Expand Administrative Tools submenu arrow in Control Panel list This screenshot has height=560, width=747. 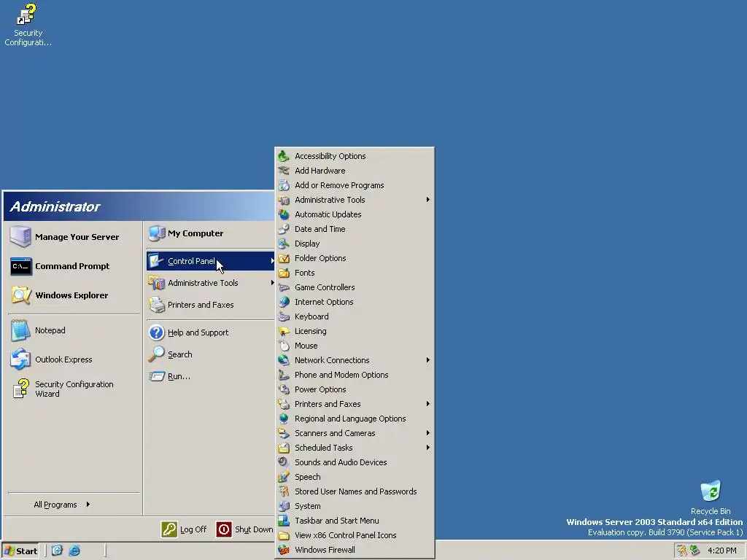(x=427, y=200)
